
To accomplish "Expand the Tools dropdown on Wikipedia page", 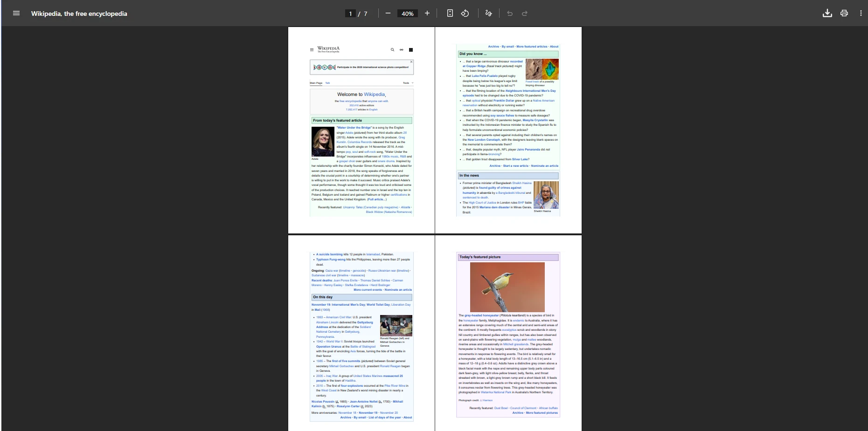I will 408,83.
